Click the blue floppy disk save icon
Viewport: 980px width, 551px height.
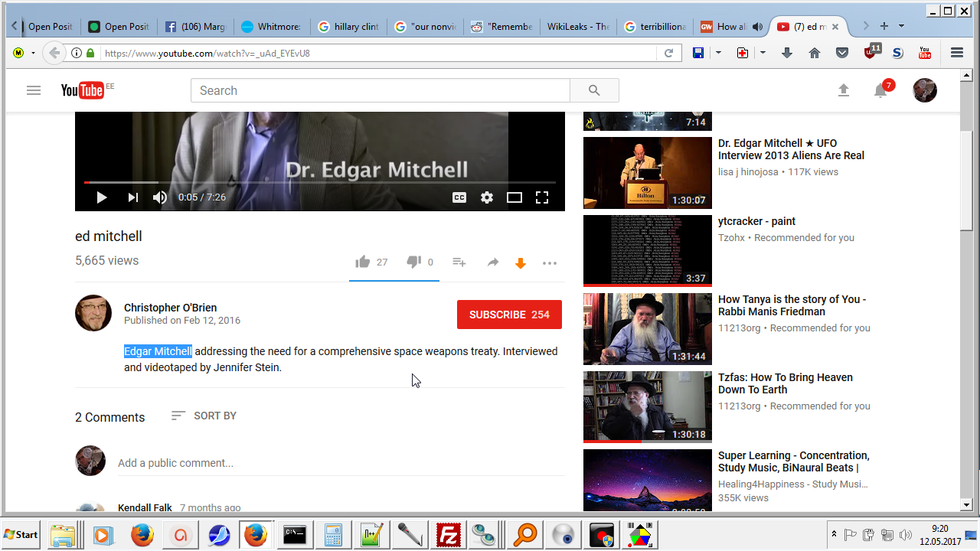point(698,53)
